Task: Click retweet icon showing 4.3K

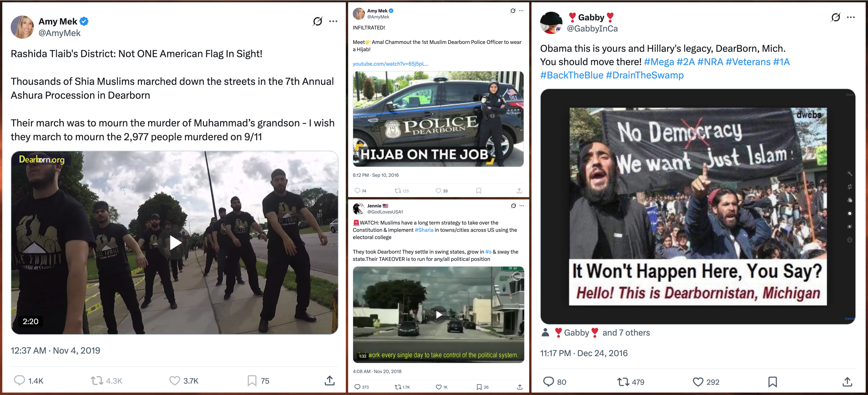Action: [97, 380]
